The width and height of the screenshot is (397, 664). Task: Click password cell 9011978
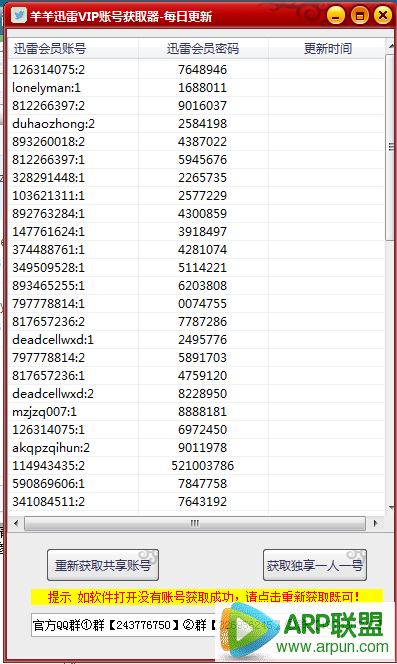203,448
